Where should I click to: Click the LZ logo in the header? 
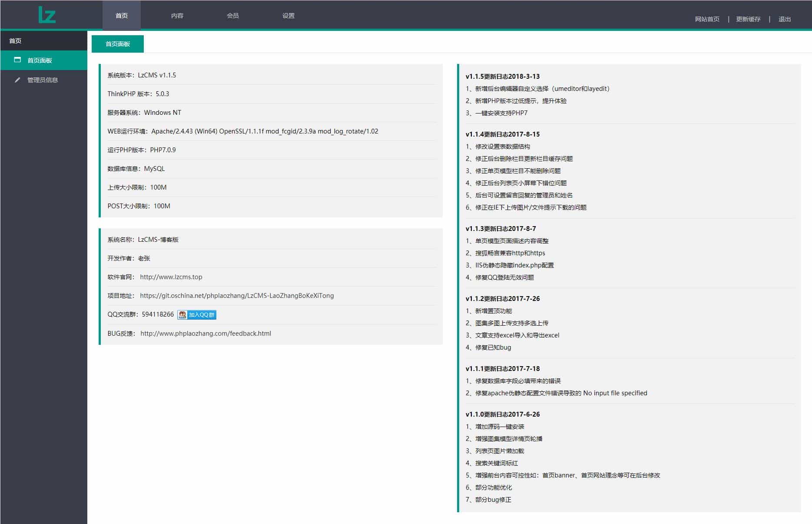(x=47, y=15)
